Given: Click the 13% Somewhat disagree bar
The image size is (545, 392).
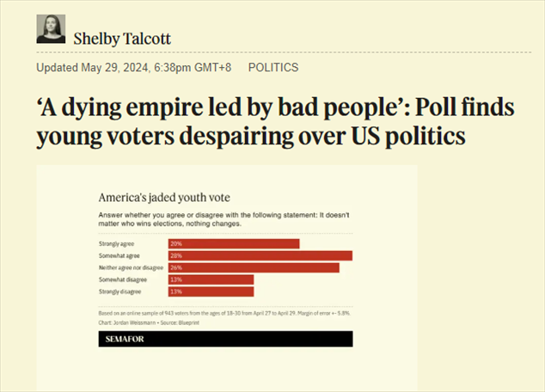Looking at the screenshot, I should (211, 279).
